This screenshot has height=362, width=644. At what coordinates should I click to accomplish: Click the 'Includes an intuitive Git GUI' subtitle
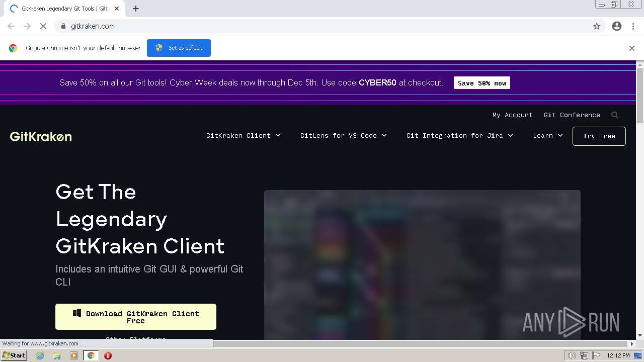click(149, 276)
